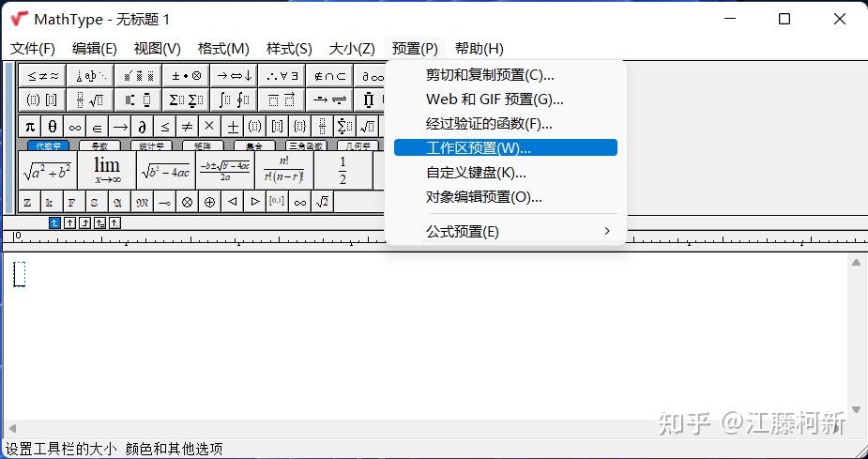Switch to the 三角函数 tab
Image resolution: width=868 pixels, height=459 pixels.
(x=306, y=145)
